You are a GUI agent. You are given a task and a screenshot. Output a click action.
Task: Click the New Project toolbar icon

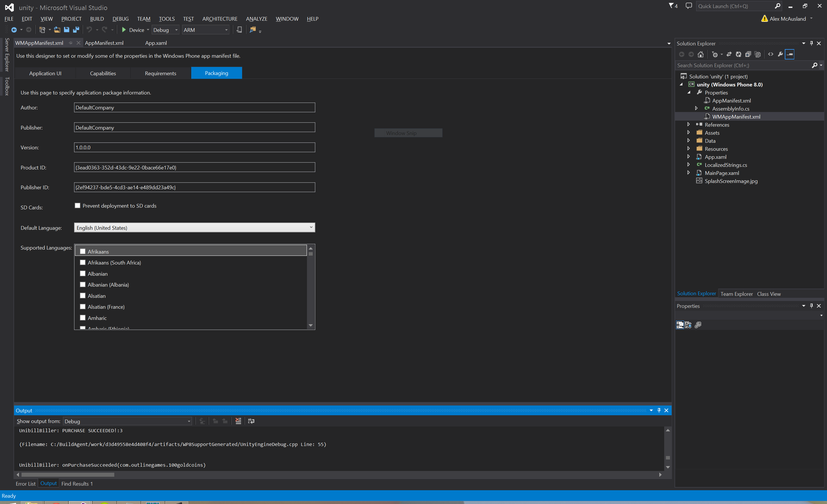pyautogui.click(x=42, y=30)
